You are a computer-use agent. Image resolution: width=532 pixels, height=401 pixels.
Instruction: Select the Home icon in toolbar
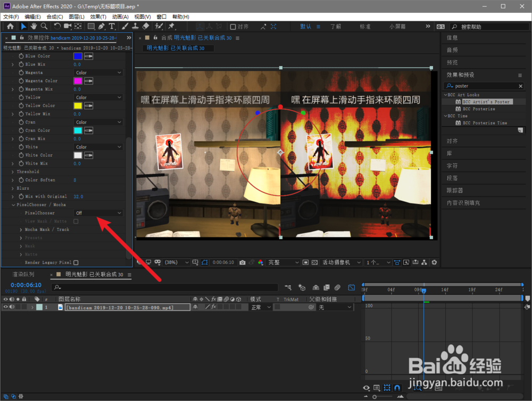point(10,27)
